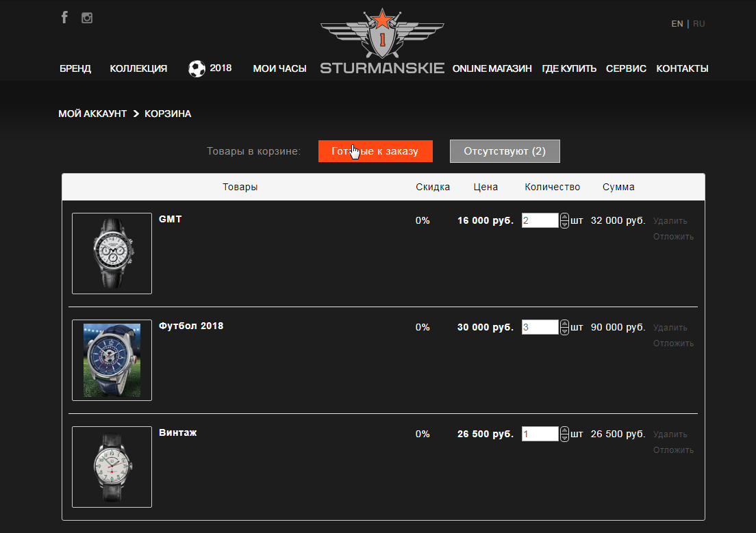756x533 pixels.
Task: Click the Товары в корзине label
Action: tap(253, 151)
